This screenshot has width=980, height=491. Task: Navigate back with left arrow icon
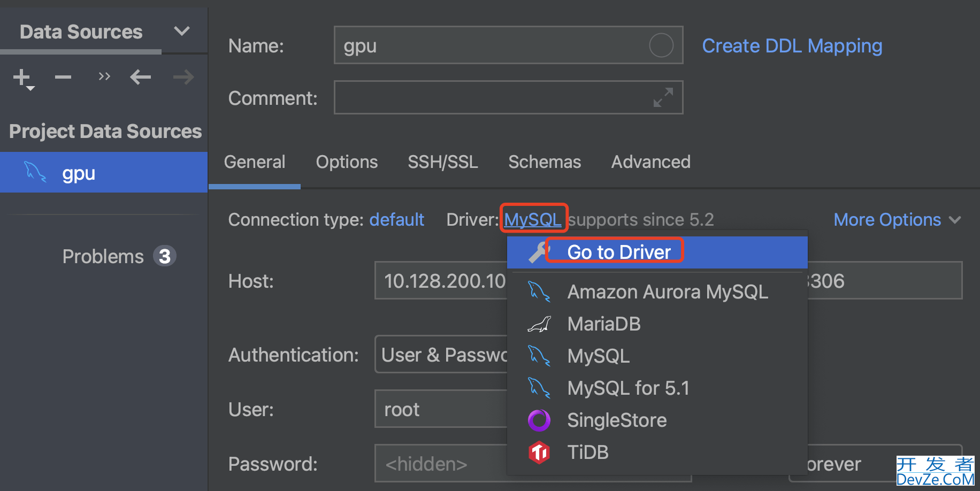pos(141,77)
